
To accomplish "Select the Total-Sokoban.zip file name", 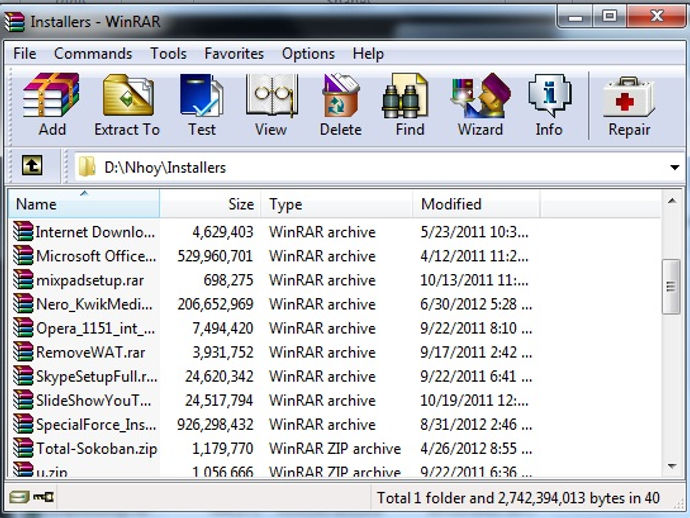I will pos(96,449).
